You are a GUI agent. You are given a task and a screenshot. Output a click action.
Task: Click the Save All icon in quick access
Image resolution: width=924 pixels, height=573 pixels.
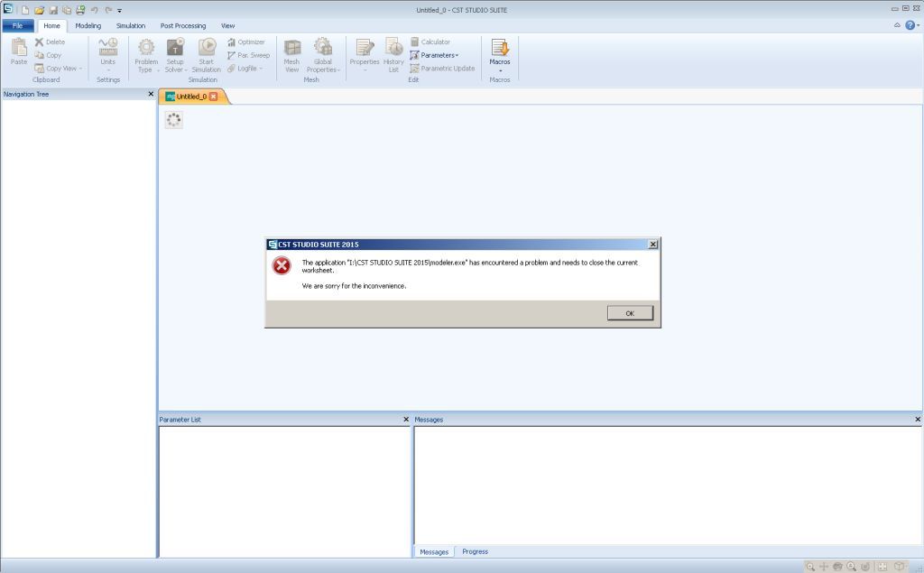[67, 10]
